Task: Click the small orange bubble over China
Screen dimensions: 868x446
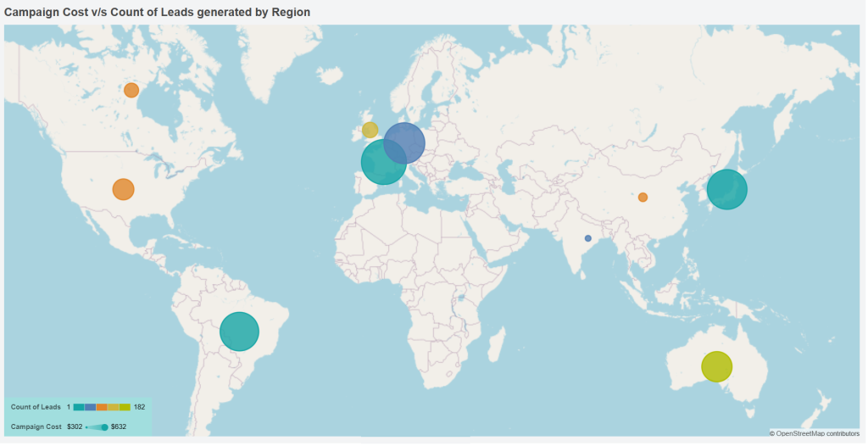Action: tap(643, 198)
